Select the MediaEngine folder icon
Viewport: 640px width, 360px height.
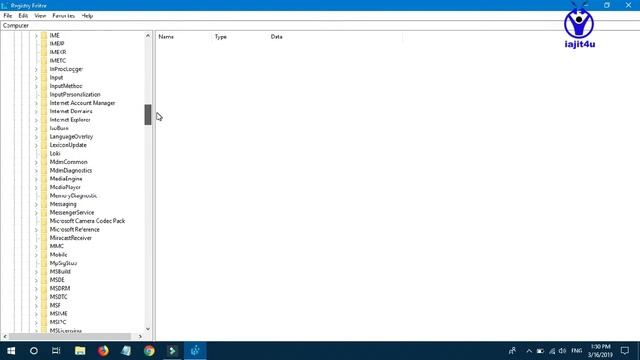point(44,179)
